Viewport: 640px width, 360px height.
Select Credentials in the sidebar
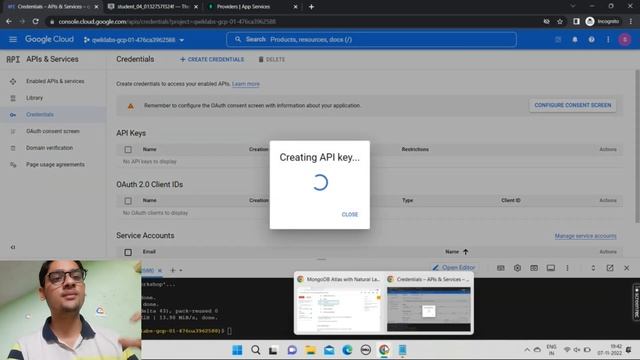(x=40, y=115)
